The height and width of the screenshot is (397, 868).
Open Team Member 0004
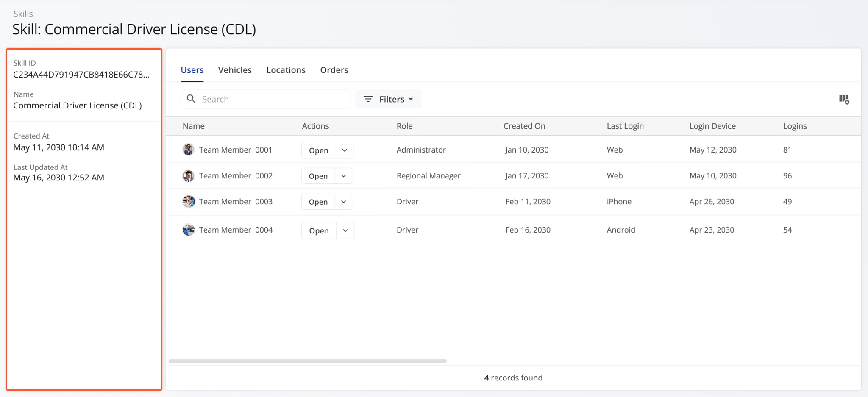[x=319, y=230]
